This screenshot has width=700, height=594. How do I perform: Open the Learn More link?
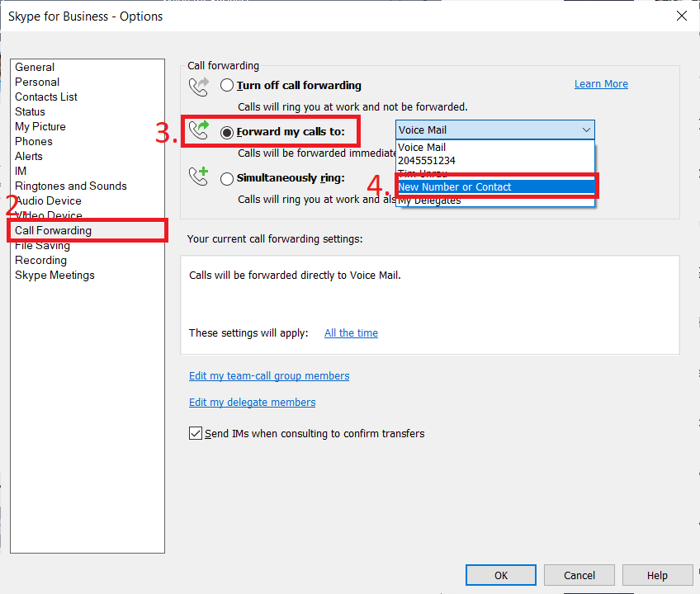[601, 84]
